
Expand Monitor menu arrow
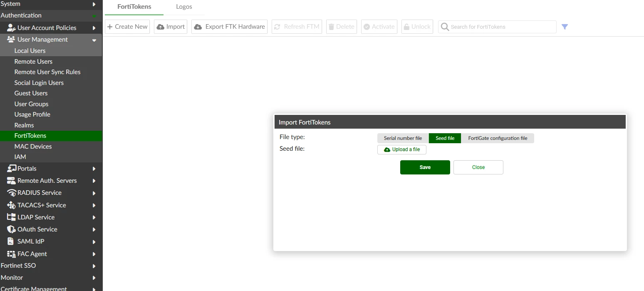coord(94,278)
